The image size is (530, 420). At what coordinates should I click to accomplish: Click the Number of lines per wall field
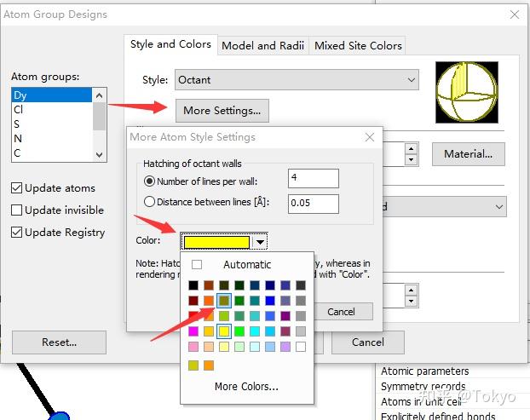(x=313, y=178)
